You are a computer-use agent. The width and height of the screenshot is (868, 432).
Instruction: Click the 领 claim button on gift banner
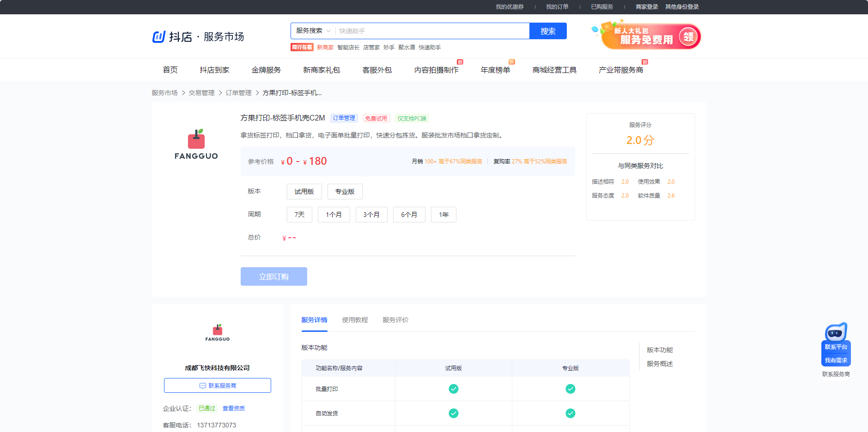coord(688,37)
